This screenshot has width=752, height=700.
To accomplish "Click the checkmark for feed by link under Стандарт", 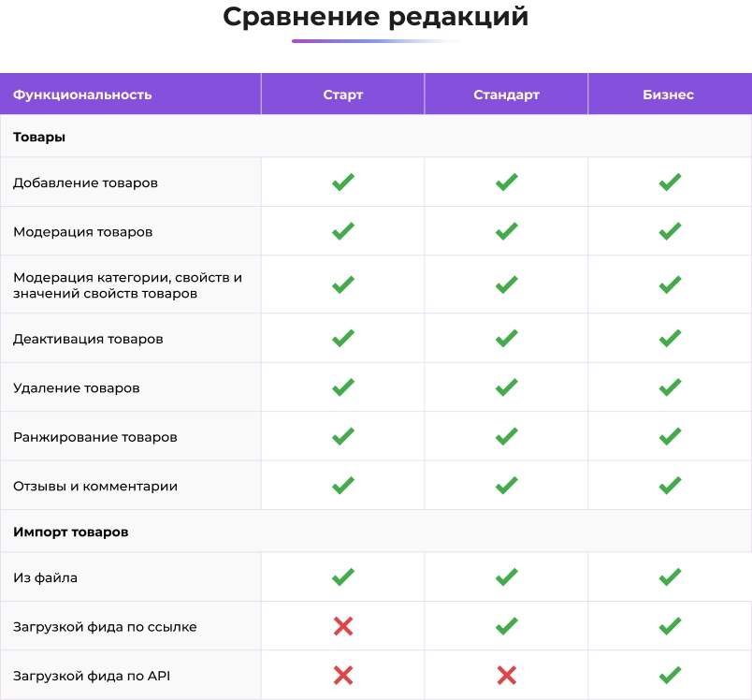I will (x=506, y=626).
